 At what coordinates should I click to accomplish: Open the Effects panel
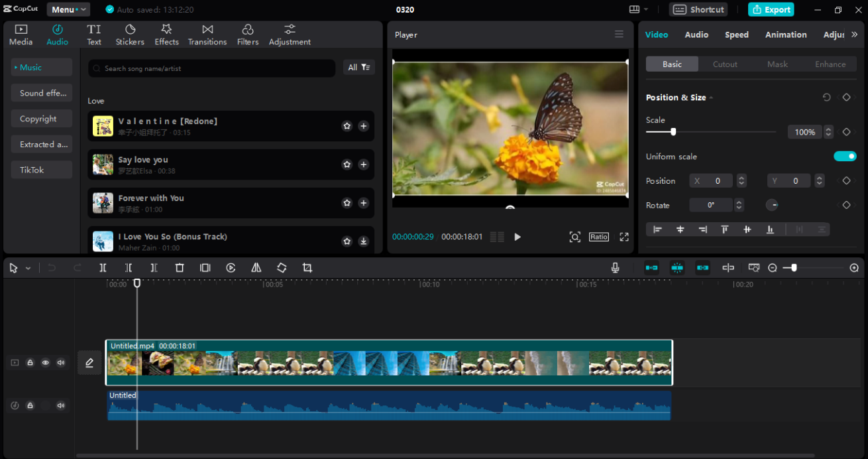166,35
